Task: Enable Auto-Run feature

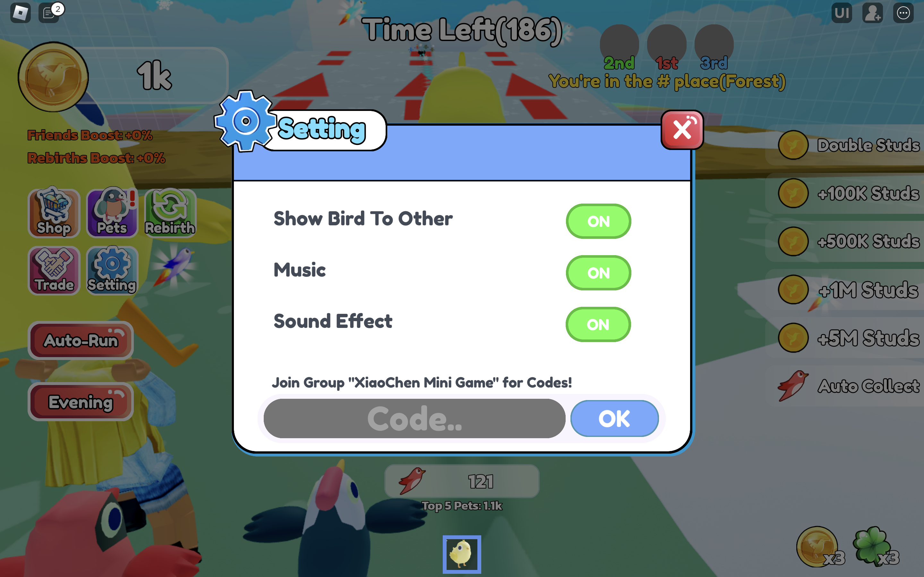Action: [80, 340]
